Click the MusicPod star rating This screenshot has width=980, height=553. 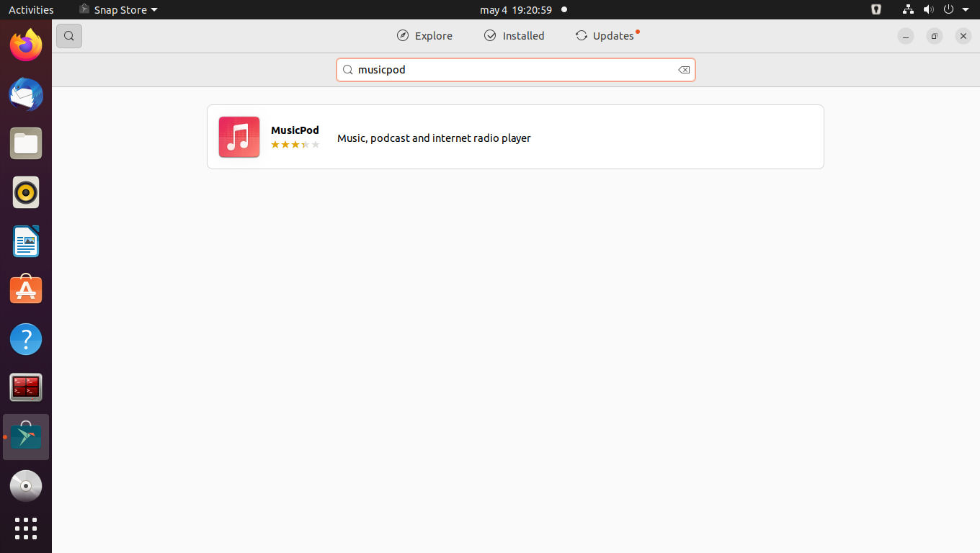(295, 145)
